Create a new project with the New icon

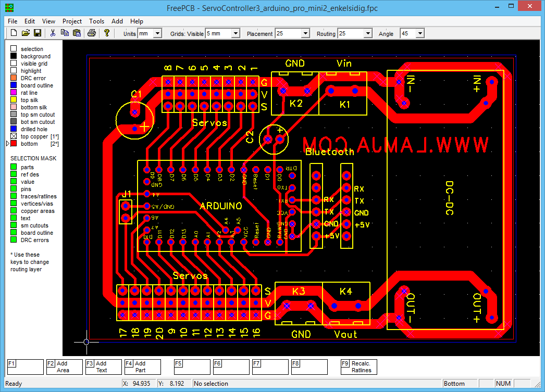click(13, 33)
